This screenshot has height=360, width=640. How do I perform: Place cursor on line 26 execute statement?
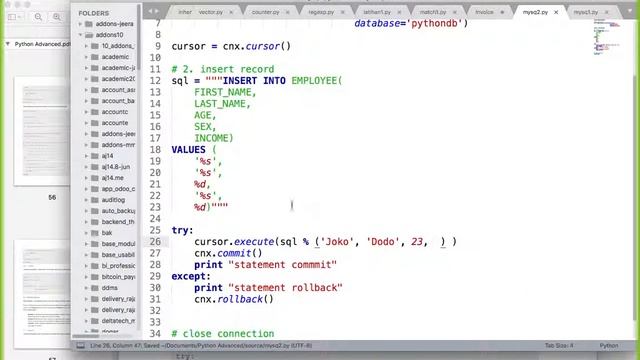click(325, 242)
